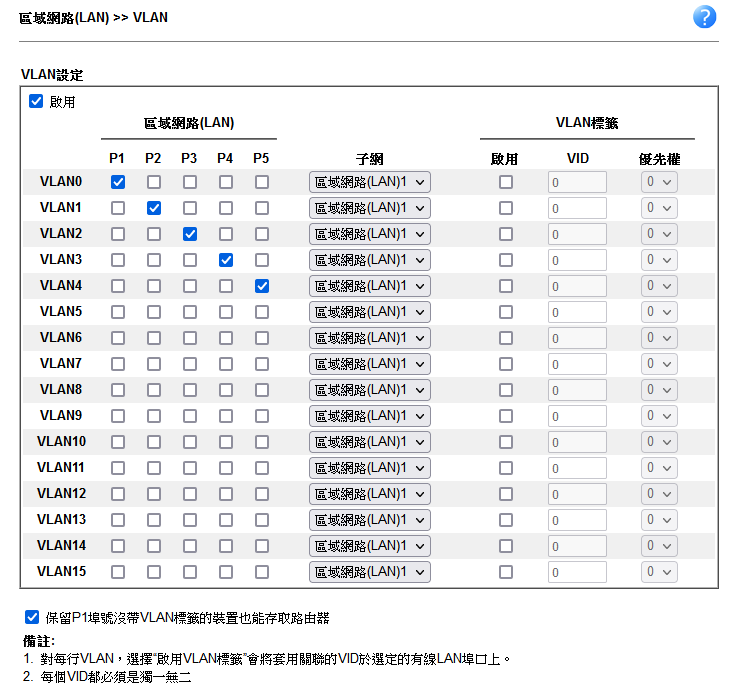Click the VID input field for VLAN1

[577, 208]
